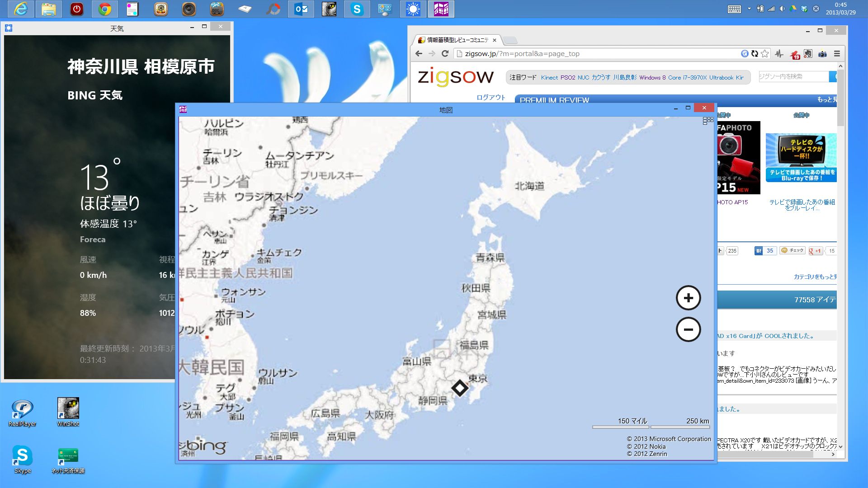Click the ログアウト logout link

click(491, 97)
